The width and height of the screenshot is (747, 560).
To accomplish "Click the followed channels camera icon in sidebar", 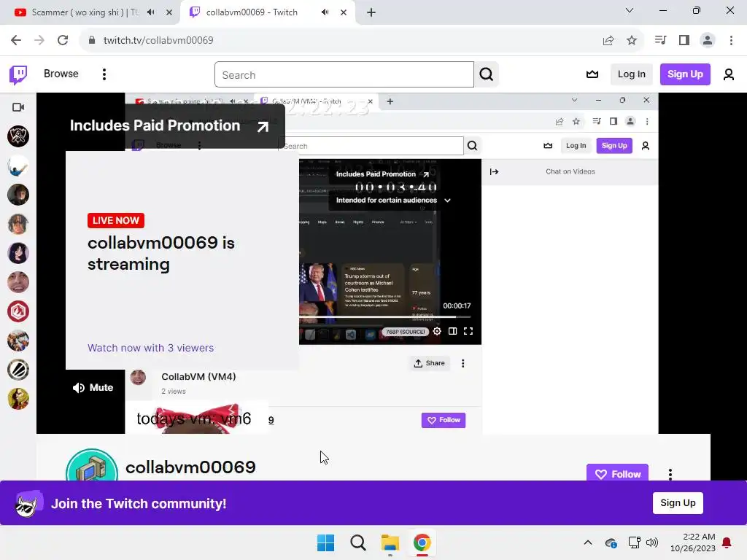I will tap(18, 107).
